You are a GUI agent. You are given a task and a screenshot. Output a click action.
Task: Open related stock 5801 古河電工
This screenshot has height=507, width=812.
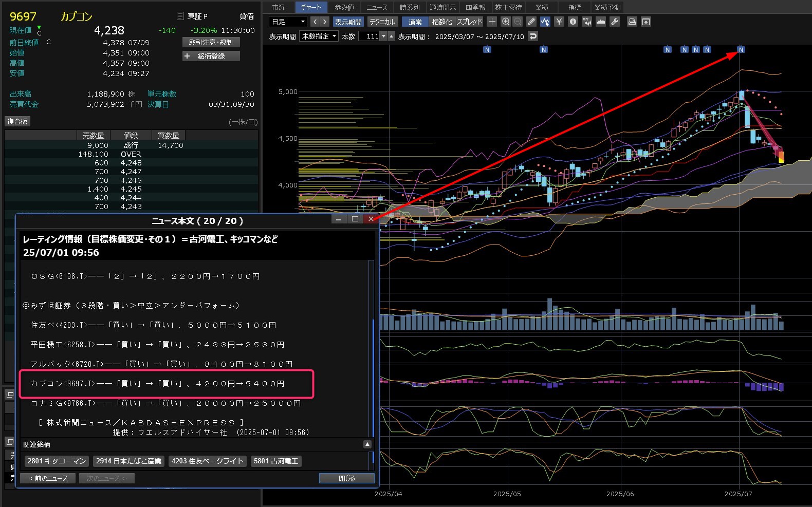point(276,461)
